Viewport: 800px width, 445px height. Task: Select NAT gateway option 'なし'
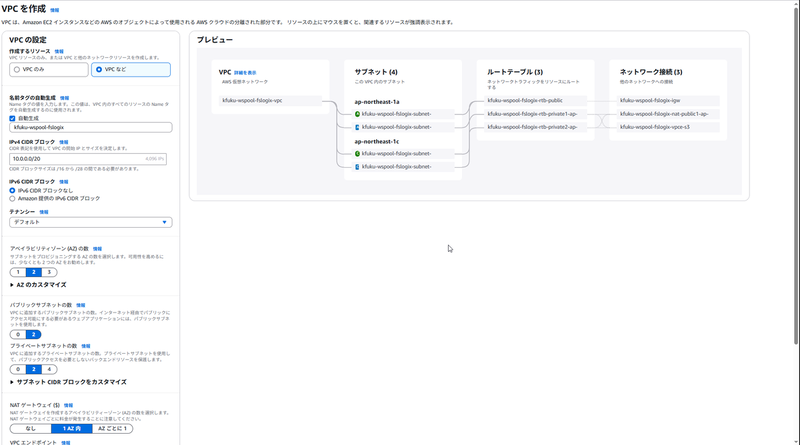(31, 429)
